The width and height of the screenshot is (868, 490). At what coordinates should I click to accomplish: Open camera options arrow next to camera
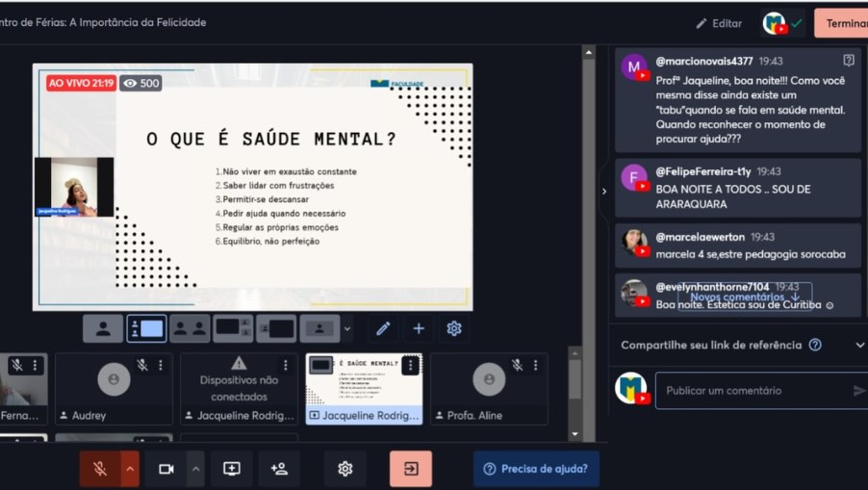(195, 469)
